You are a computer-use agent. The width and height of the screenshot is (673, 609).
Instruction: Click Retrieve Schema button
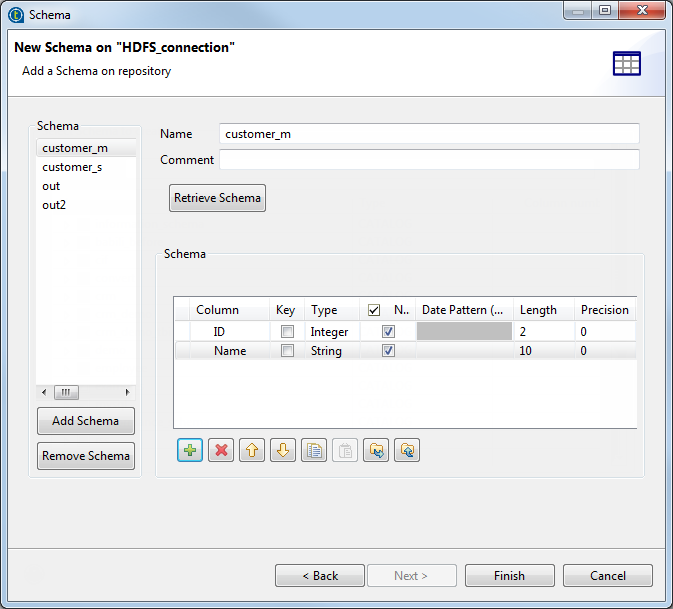(x=217, y=198)
